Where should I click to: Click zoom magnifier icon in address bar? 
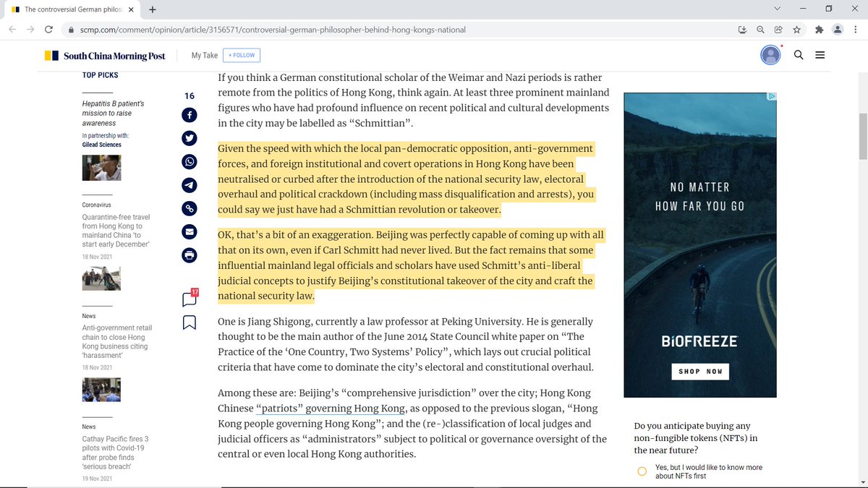pyautogui.click(x=760, y=30)
